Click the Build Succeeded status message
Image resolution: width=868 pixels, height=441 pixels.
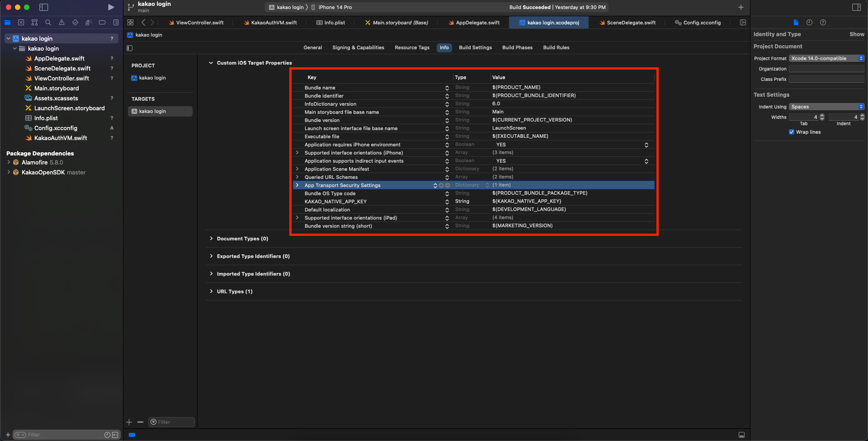pos(557,7)
